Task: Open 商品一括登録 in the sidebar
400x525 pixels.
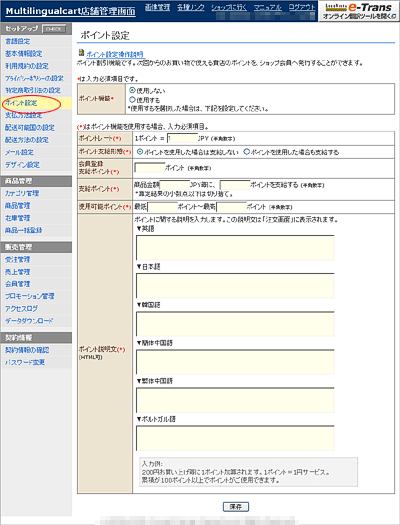Action: (x=23, y=230)
